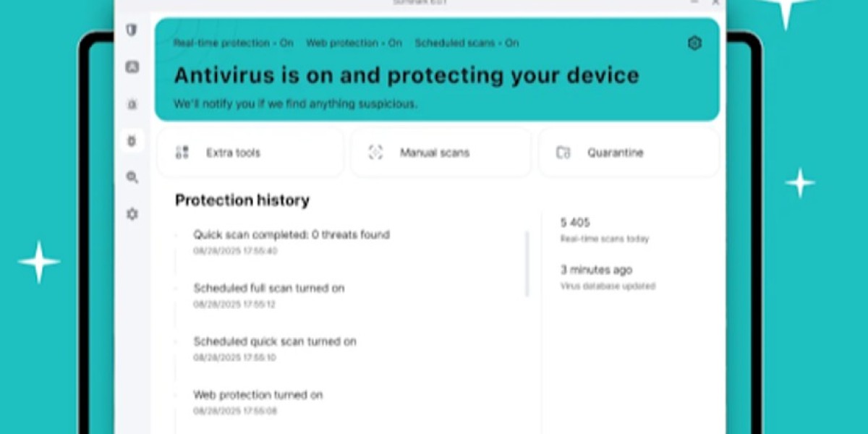This screenshot has width=868, height=434.
Task: Open the Extra tools panel
Action: (250, 152)
